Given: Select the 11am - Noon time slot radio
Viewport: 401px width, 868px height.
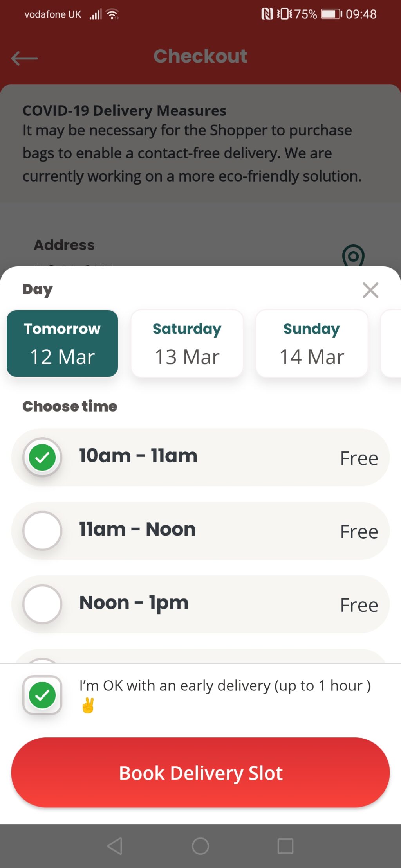Looking at the screenshot, I should [x=42, y=531].
